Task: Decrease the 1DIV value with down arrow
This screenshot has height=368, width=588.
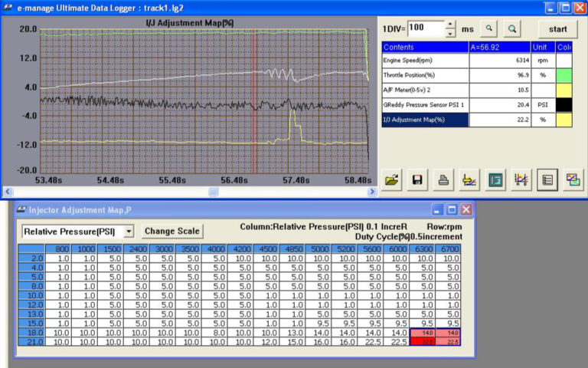Action: 449,32
